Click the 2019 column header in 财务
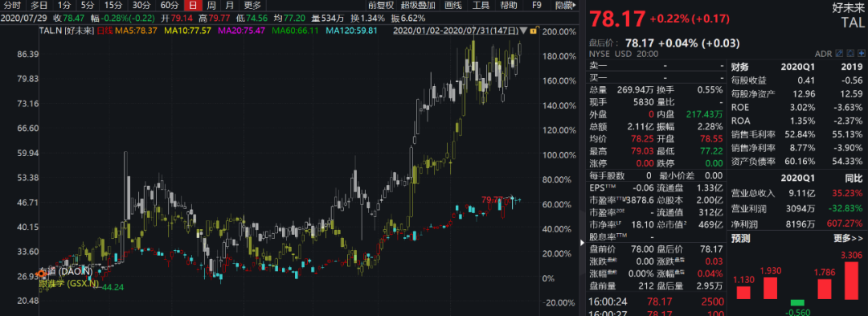This screenshot has height=316, width=868. (x=852, y=67)
